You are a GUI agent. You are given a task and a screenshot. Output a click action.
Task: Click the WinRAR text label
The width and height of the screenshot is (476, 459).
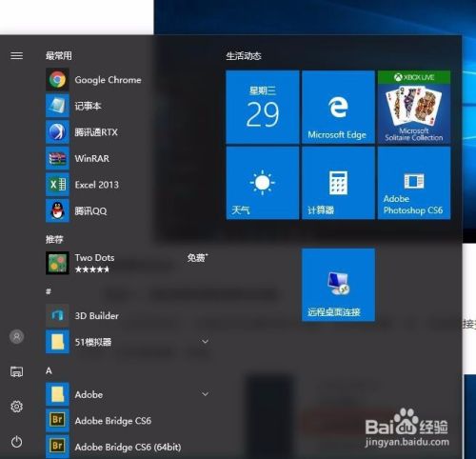pos(92,158)
